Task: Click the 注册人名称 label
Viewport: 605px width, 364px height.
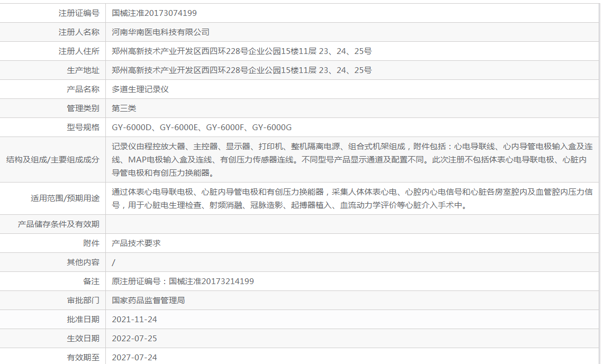Action: [x=79, y=32]
